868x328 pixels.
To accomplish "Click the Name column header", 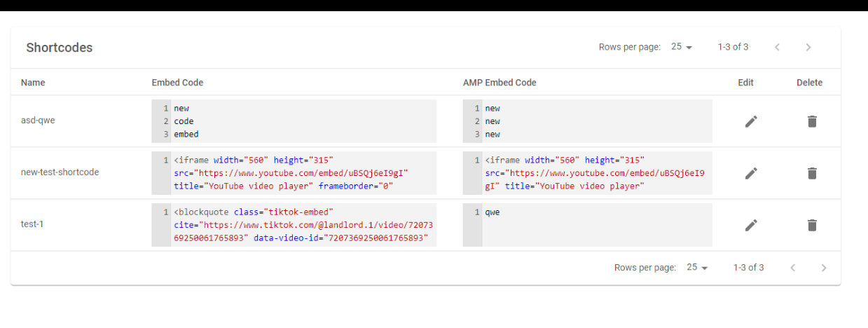I will click(x=33, y=83).
